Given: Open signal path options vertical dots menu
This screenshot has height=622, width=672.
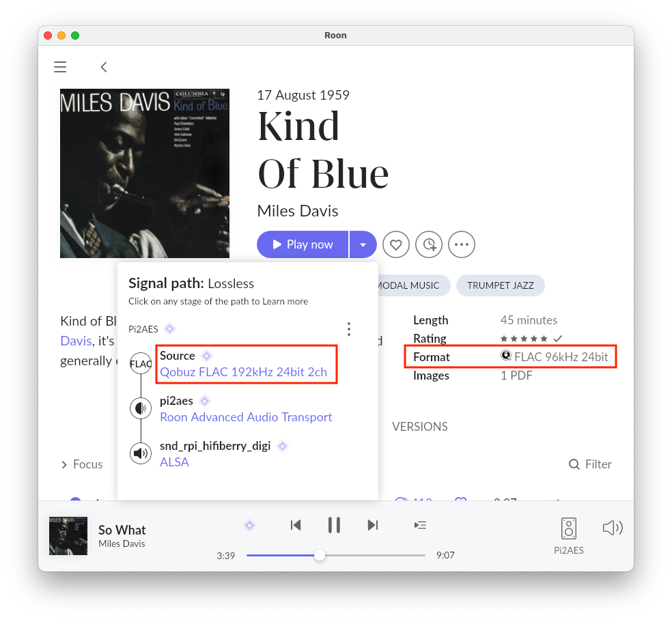Looking at the screenshot, I should click(x=349, y=329).
